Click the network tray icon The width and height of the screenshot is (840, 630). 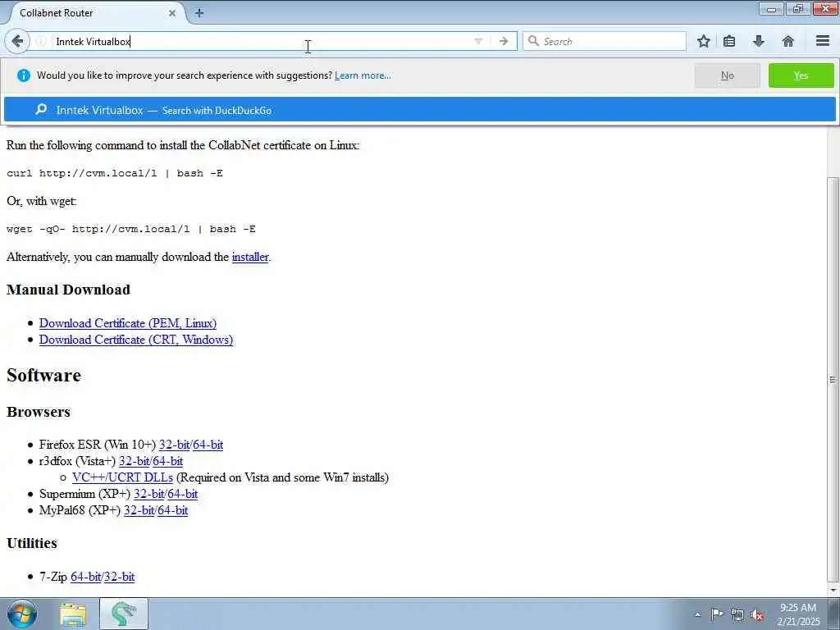tap(737, 614)
